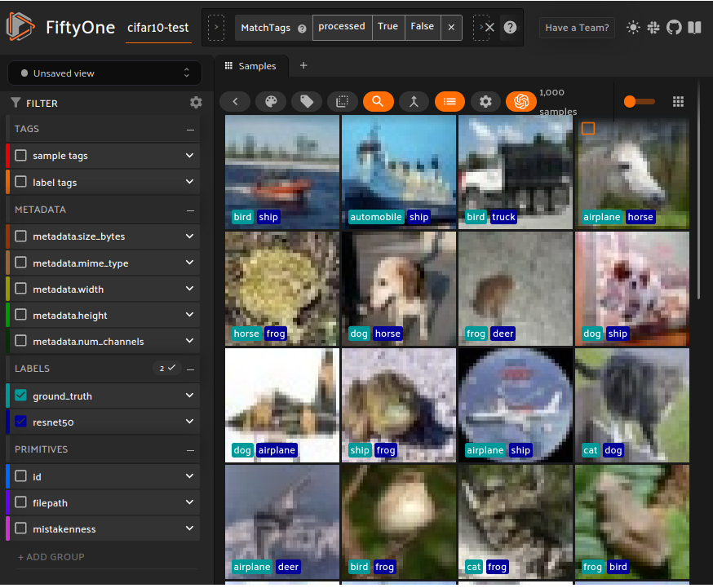Expand metadata.num_channels filter chevron

[189, 341]
